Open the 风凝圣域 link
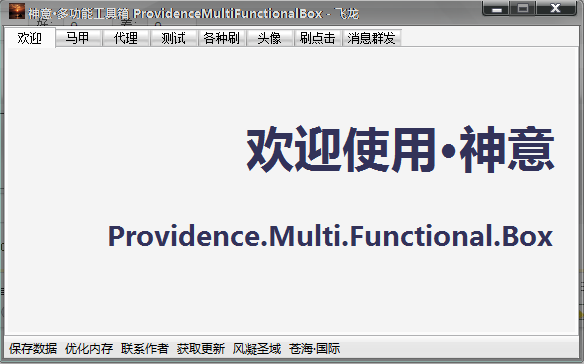 coord(257,349)
